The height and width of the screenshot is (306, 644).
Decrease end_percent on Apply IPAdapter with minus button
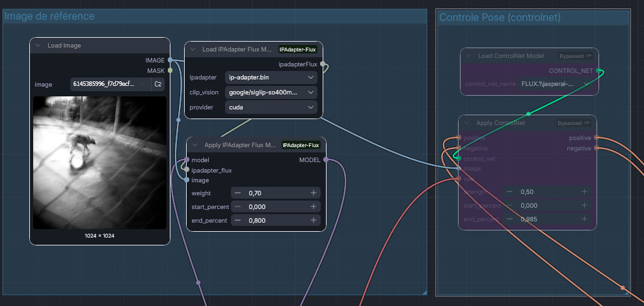click(x=237, y=221)
